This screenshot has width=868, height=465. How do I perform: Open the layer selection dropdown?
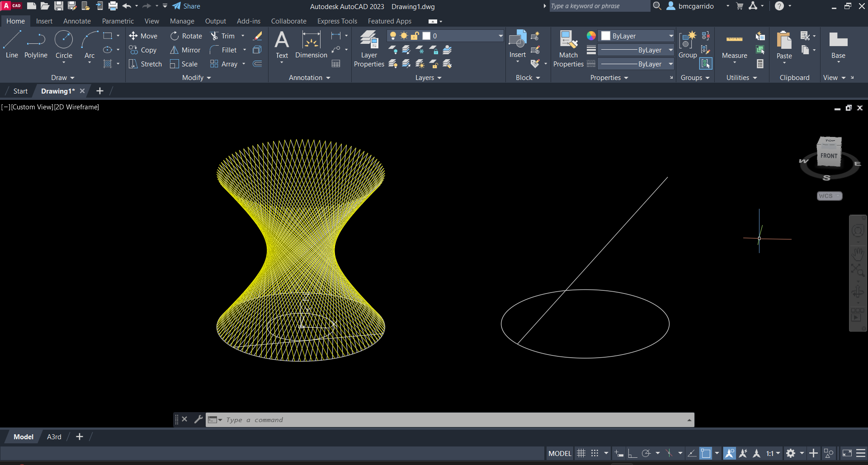point(500,36)
